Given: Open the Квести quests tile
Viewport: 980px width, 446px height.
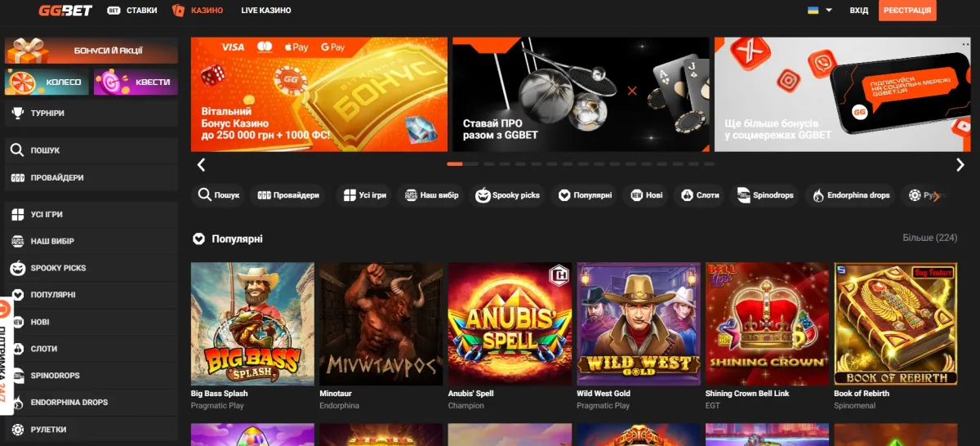Looking at the screenshot, I should 136,82.
